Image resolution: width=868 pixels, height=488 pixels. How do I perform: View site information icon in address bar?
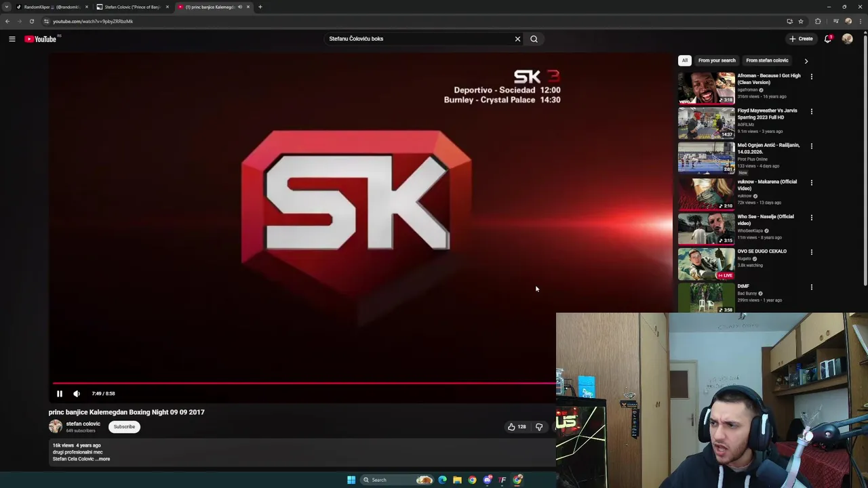(x=46, y=21)
